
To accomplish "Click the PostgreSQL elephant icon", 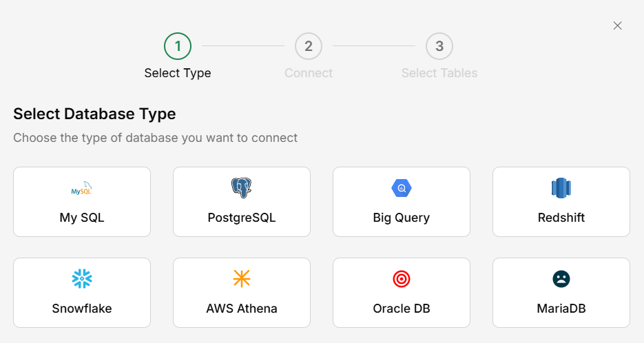I will click(242, 187).
